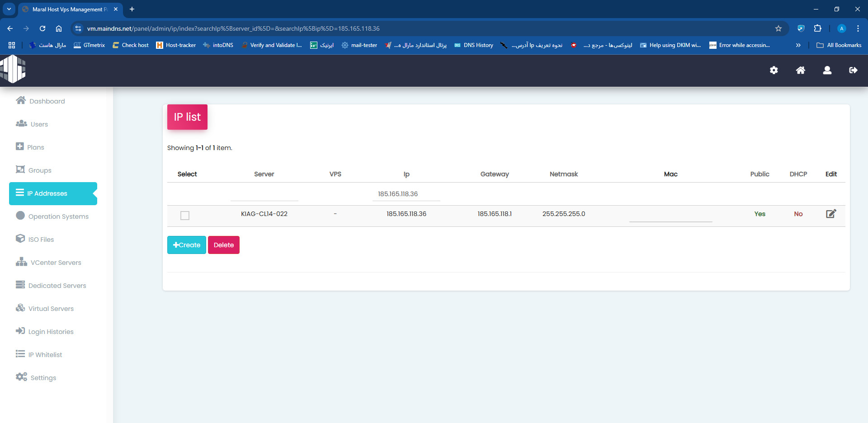This screenshot has width=868, height=423.
Task: Click the logout icon in top header
Action: tap(853, 70)
